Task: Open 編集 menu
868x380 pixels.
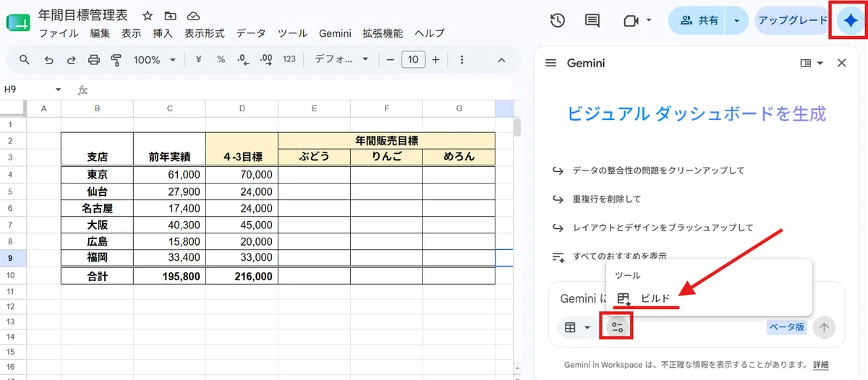Action: [x=101, y=33]
